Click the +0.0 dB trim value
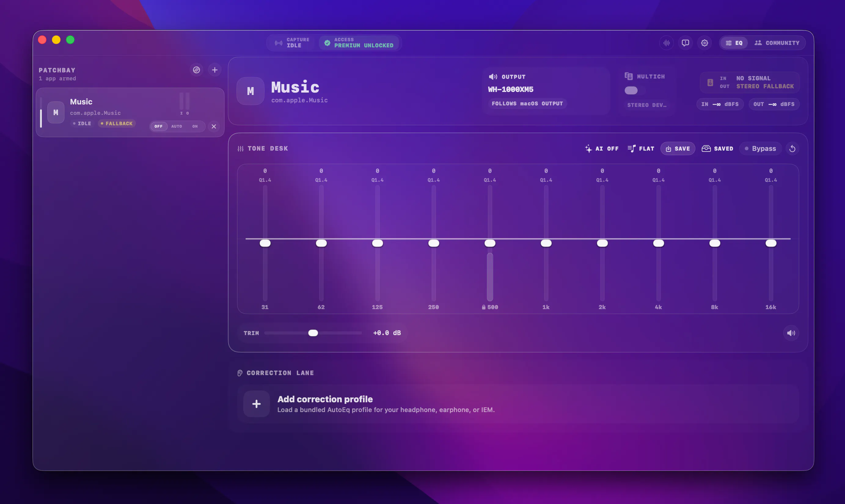Screen dimensions: 845x504 (387, 333)
